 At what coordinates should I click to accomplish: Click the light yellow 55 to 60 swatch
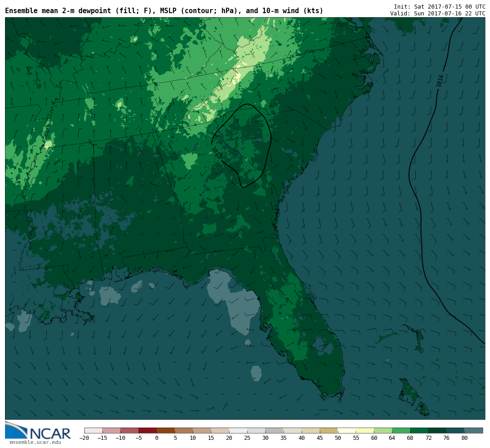click(365, 430)
